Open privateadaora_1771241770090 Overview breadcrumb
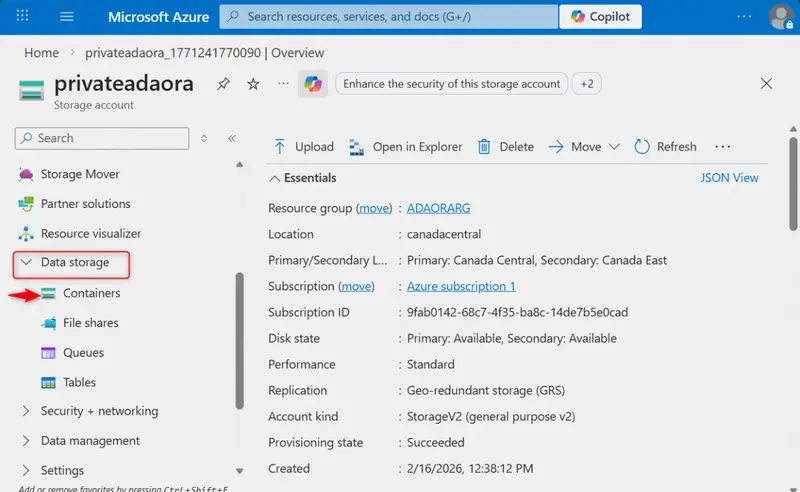The height and width of the screenshot is (492, 800). click(204, 53)
